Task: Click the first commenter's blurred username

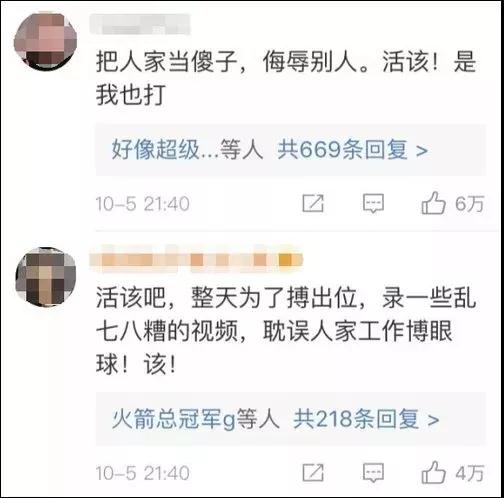Action: pos(140,24)
